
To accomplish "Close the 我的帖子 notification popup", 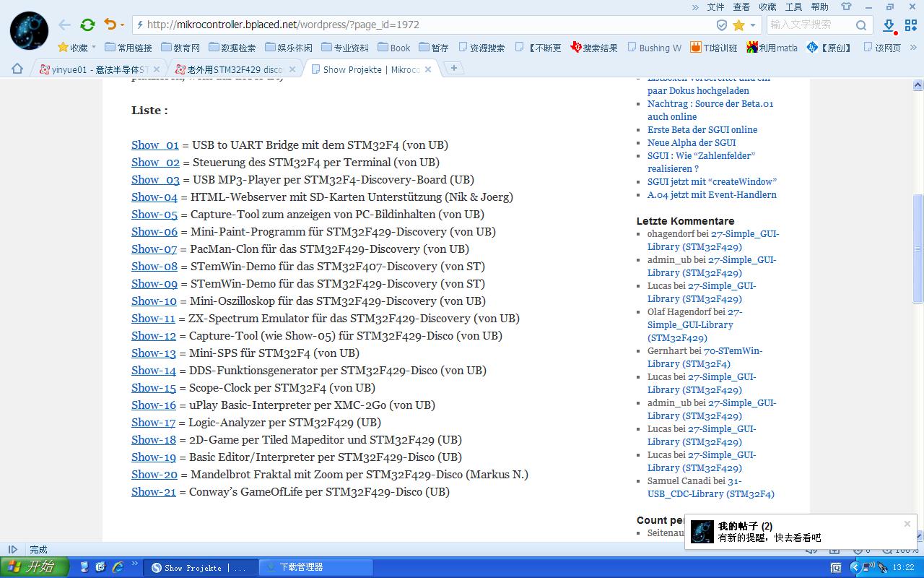I will pyautogui.click(x=907, y=524).
